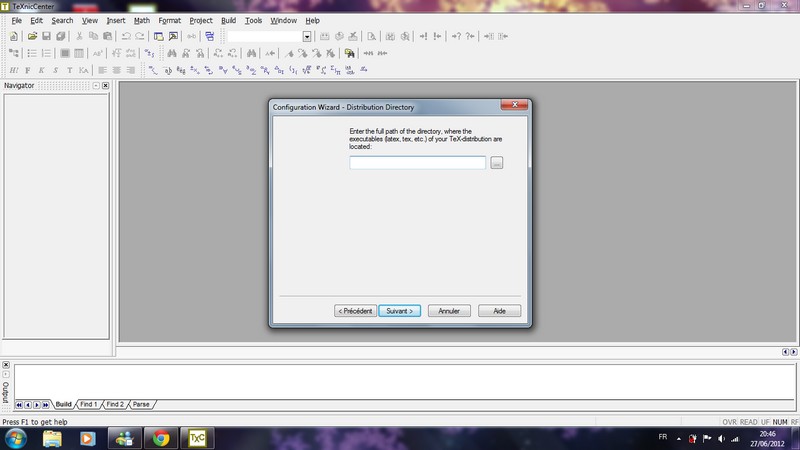Click the Save disk icon in toolbar

(x=46, y=36)
